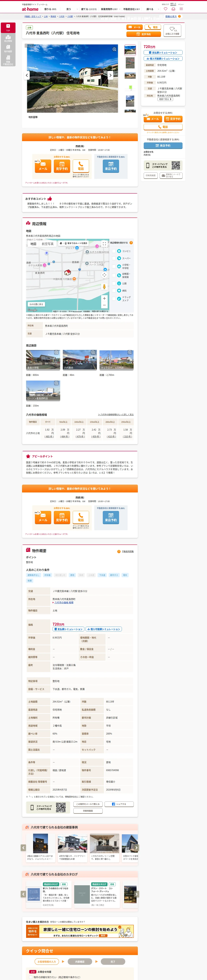Select the 地図 map view tab
The width and height of the screenshot is (207, 980).
point(33,244)
